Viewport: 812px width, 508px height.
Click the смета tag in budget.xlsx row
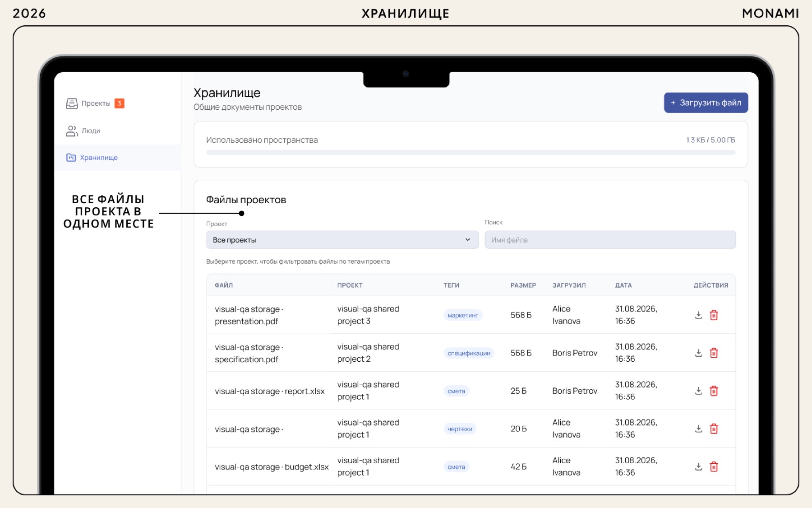point(456,467)
